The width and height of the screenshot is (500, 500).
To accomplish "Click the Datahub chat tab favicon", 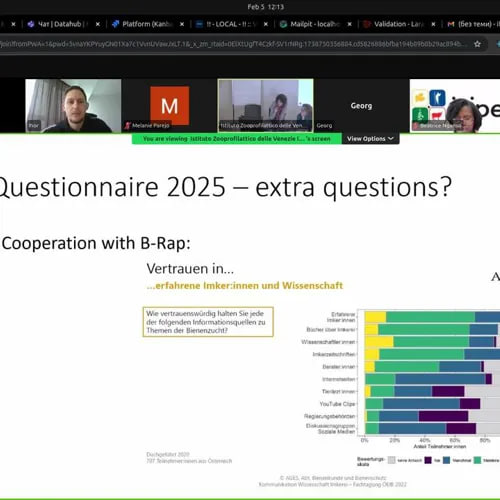I will pos(31,24).
